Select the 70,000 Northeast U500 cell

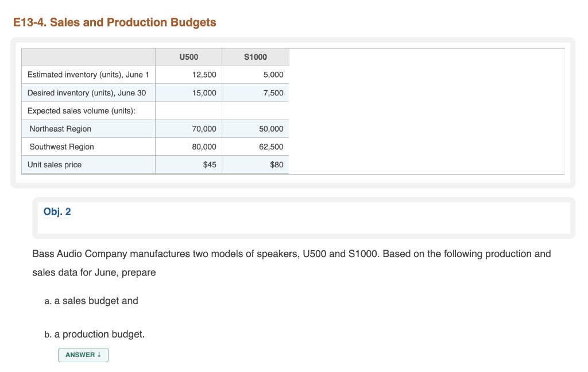pyautogui.click(x=204, y=129)
